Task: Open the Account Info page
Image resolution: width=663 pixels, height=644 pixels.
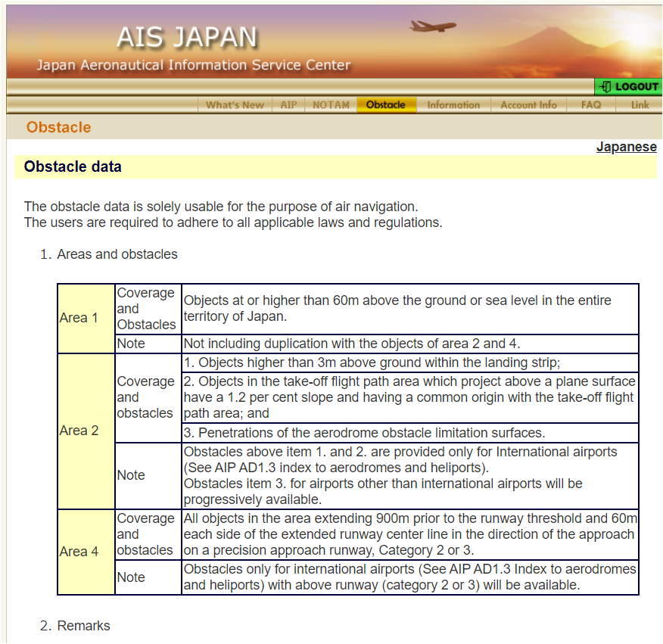Action: point(528,105)
